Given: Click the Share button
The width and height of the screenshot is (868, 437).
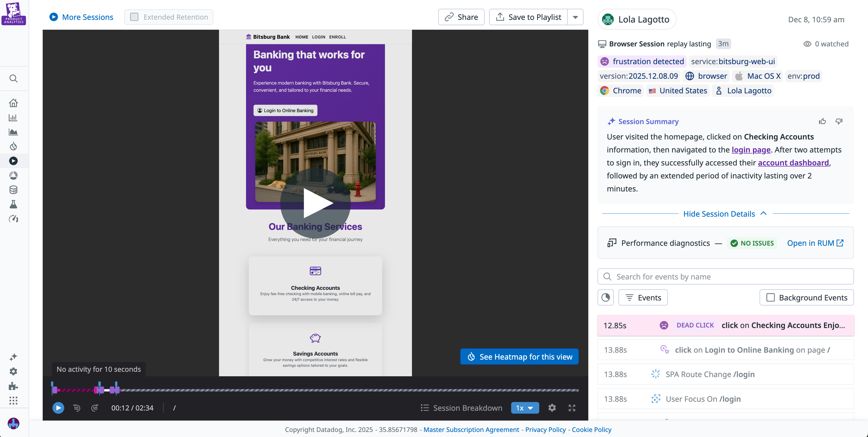Looking at the screenshot, I should point(461,17).
